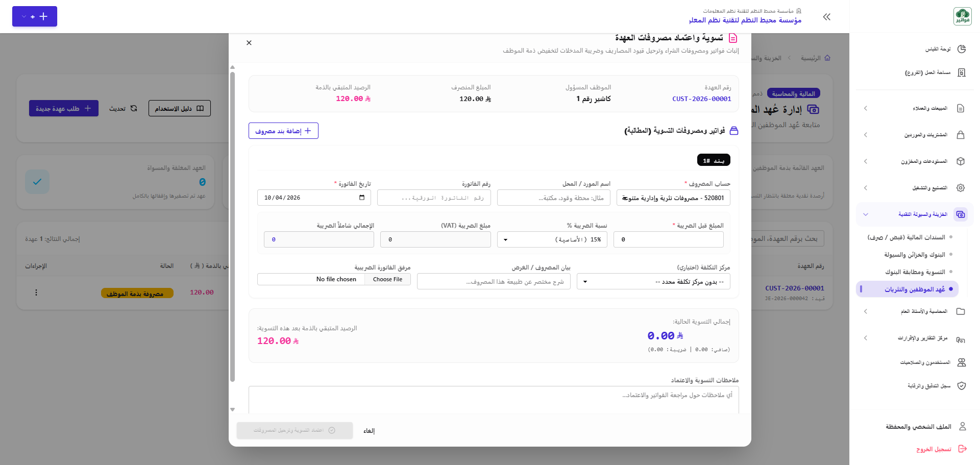
Task: Open the tax rate 15% dropdown
Action: pos(552,239)
